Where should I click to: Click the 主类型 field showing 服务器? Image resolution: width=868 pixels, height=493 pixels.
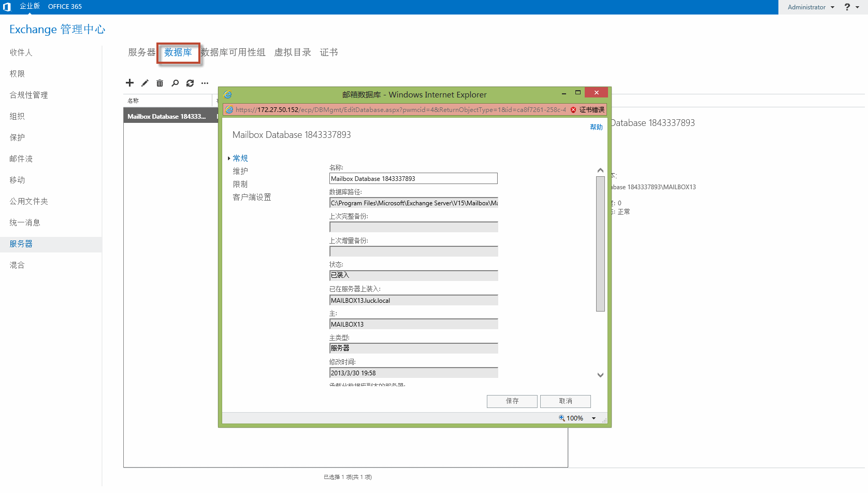413,348
